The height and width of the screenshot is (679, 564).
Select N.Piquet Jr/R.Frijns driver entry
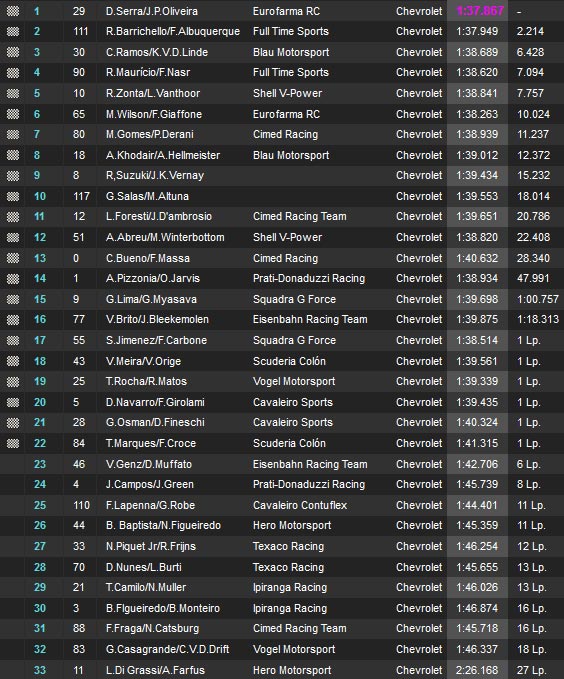[151, 546]
